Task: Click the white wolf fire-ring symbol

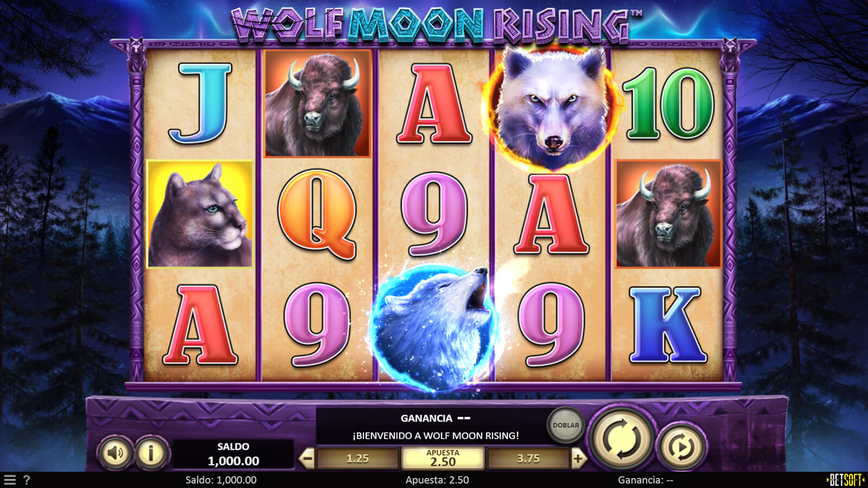Action: coord(552,106)
